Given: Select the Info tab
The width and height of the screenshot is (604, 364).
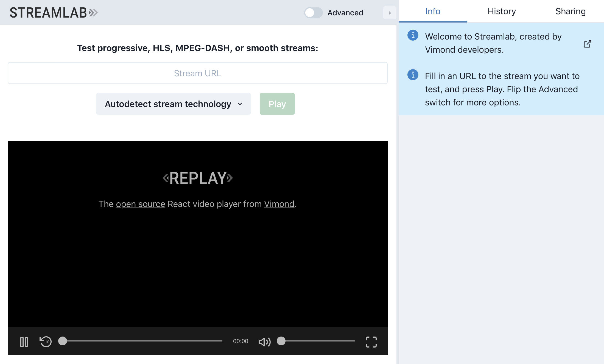Looking at the screenshot, I should coord(433,11).
